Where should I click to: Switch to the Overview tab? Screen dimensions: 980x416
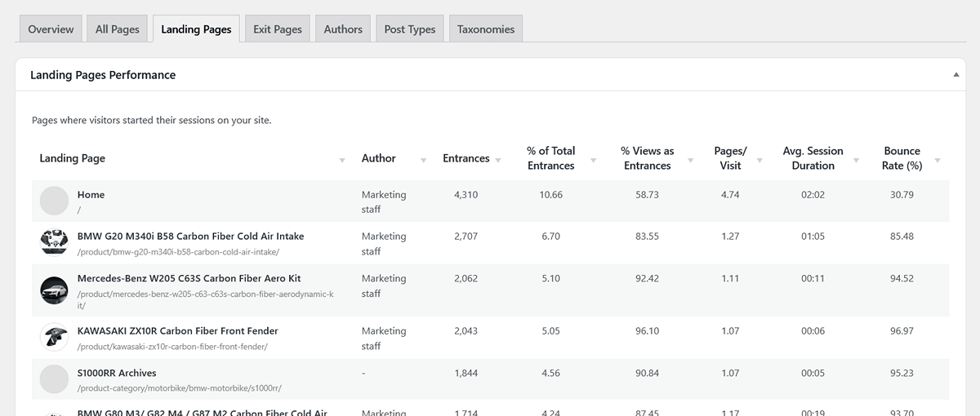tap(51, 29)
